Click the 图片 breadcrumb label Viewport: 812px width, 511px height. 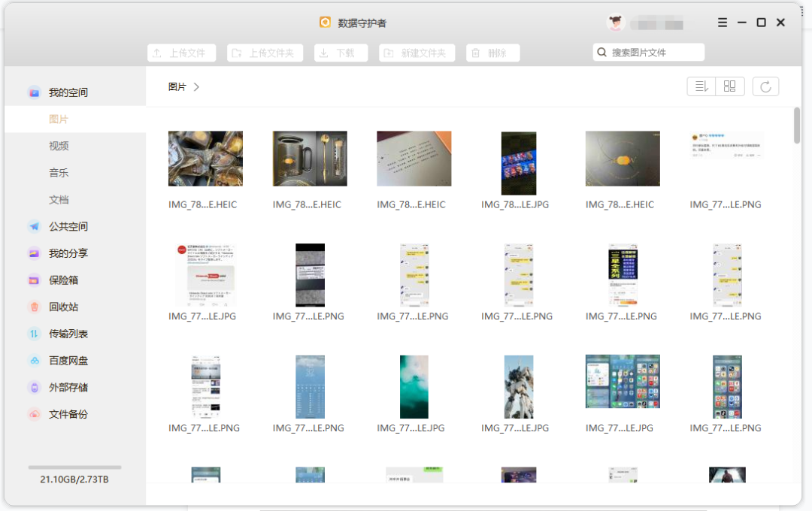(177, 87)
